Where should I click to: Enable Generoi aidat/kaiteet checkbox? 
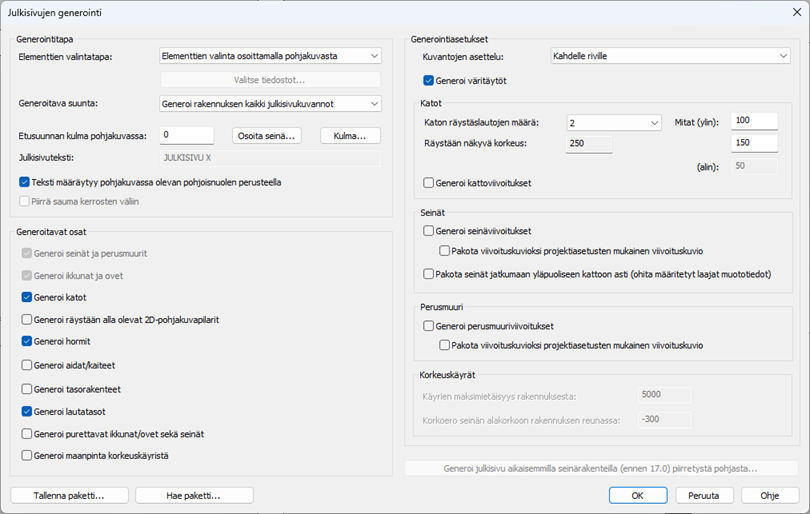[x=27, y=365]
